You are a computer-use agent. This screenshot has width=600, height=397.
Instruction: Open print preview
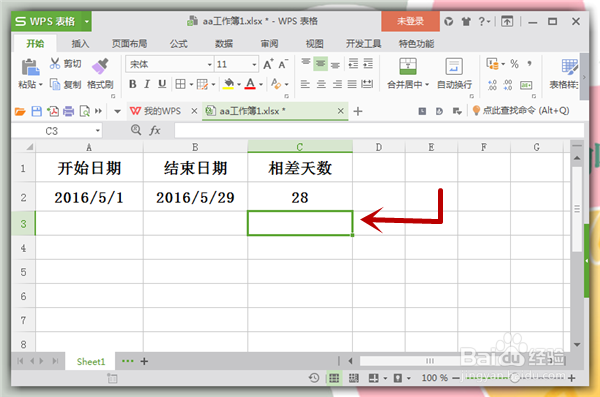(85, 111)
